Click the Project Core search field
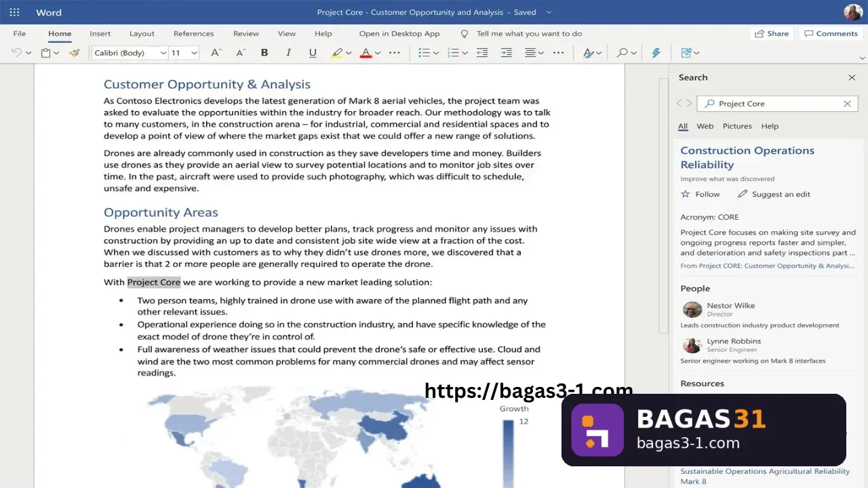The image size is (868, 488). click(777, 104)
